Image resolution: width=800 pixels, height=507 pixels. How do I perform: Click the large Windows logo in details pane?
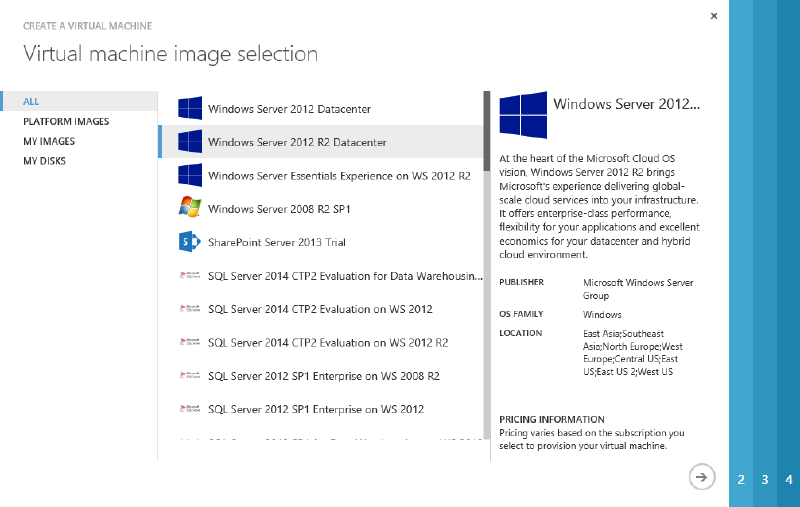(x=523, y=115)
